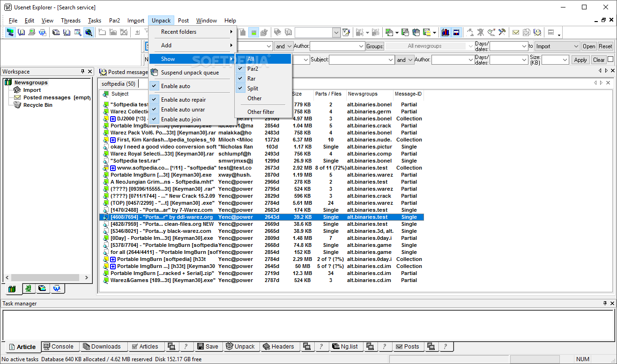Screen dimensions: 617x364
Task: Click the second green workspace bottom tab icon
Action: coord(28,289)
